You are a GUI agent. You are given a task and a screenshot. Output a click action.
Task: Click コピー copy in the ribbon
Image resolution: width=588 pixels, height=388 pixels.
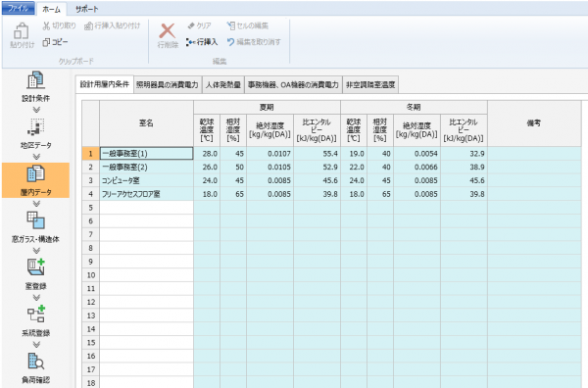coord(55,42)
